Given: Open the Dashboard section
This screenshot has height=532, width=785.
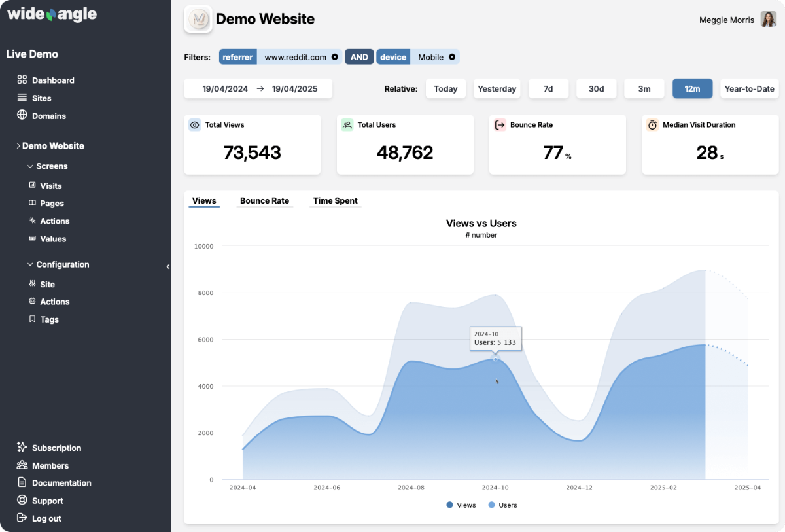Looking at the screenshot, I should [52, 80].
